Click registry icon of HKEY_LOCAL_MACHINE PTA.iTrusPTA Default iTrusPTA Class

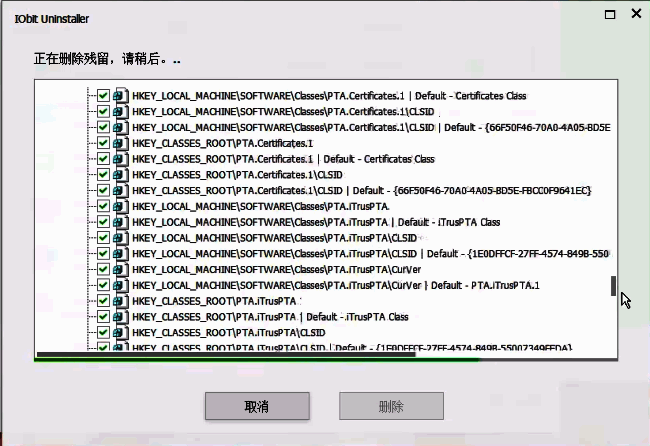click(121, 222)
